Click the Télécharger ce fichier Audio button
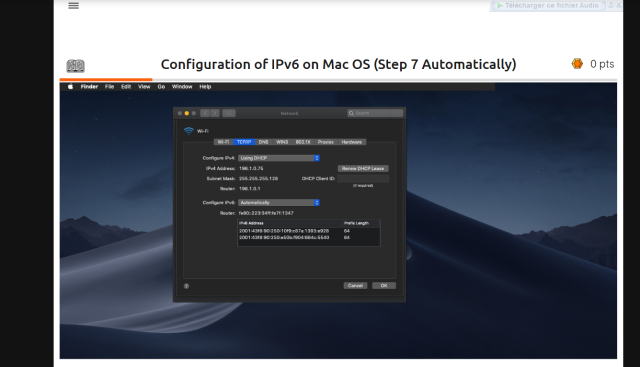The image size is (640, 367). (x=548, y=5)
